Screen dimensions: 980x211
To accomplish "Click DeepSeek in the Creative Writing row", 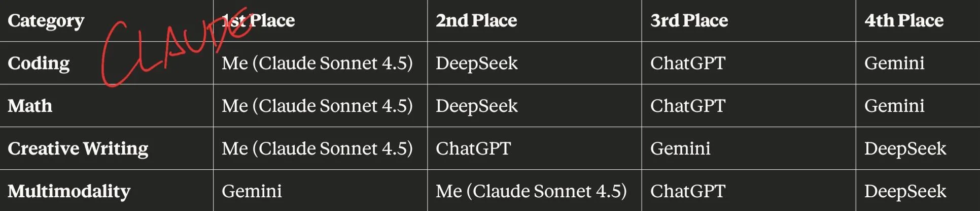I will click(x=905, y=148).
